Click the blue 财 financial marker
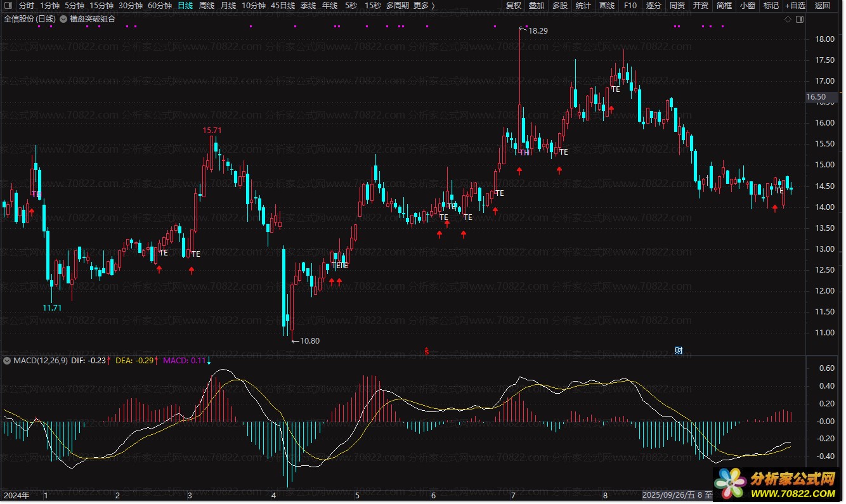Image resolution: width=846 pixels, height=504 pixels. [x=679, y=351]
